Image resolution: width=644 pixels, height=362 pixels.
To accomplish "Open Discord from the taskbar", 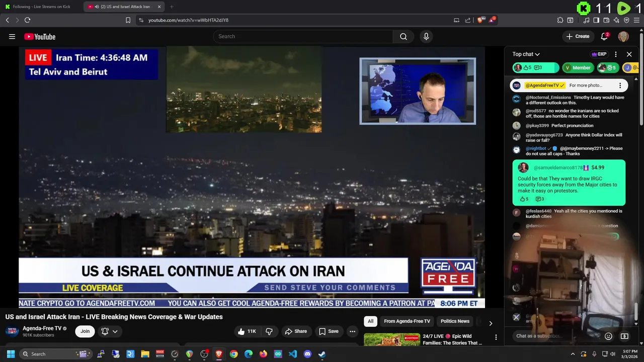I will click(307, 354).
